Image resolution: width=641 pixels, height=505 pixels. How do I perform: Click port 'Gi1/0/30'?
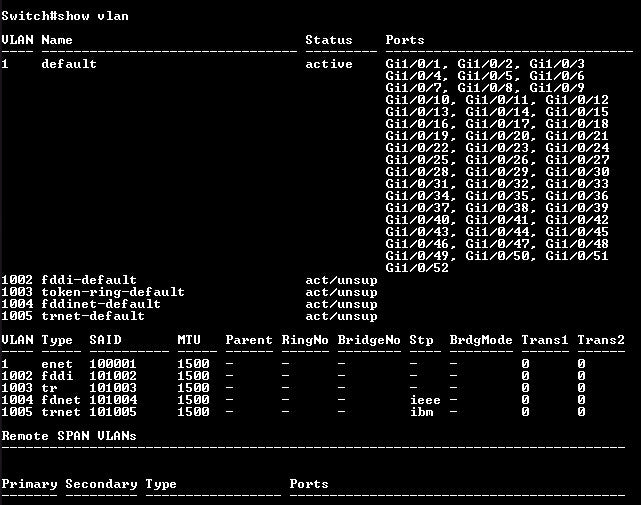click(577, 172)
